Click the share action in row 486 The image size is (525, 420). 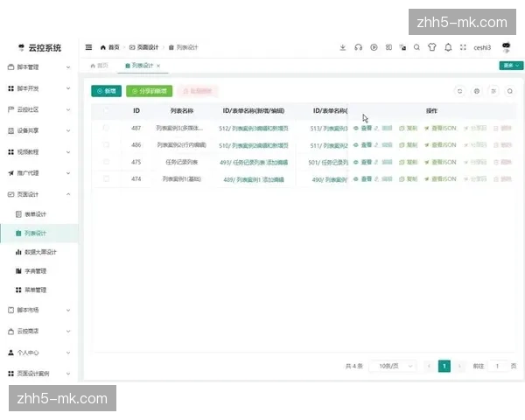(475, 145)
